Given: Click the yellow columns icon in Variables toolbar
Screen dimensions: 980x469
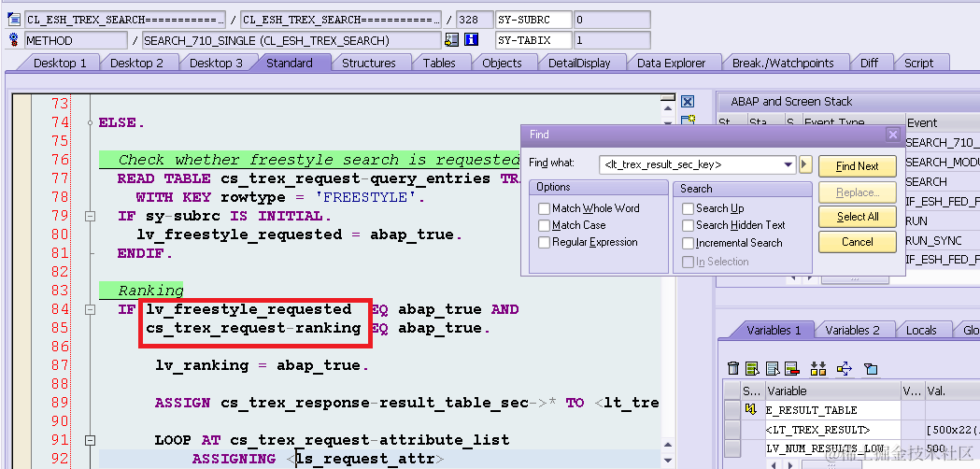Looking at the screenshot, I should pyautogui.click(x=818, y=368).
